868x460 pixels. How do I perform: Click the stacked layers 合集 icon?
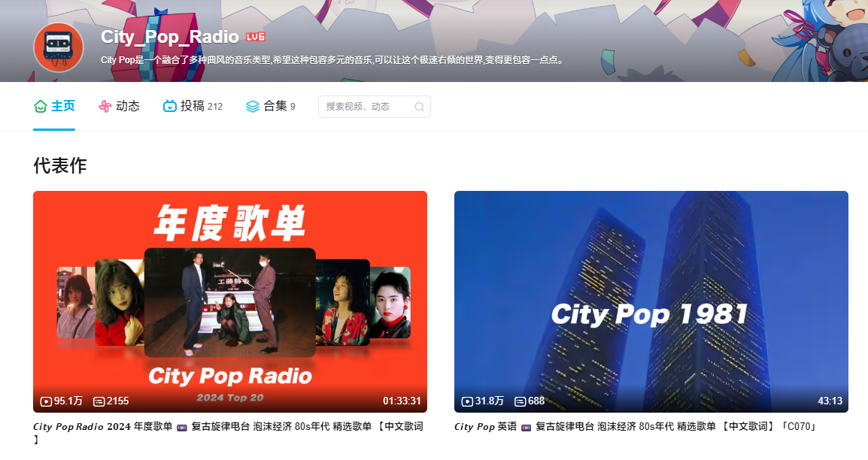[x=253, y=107]
